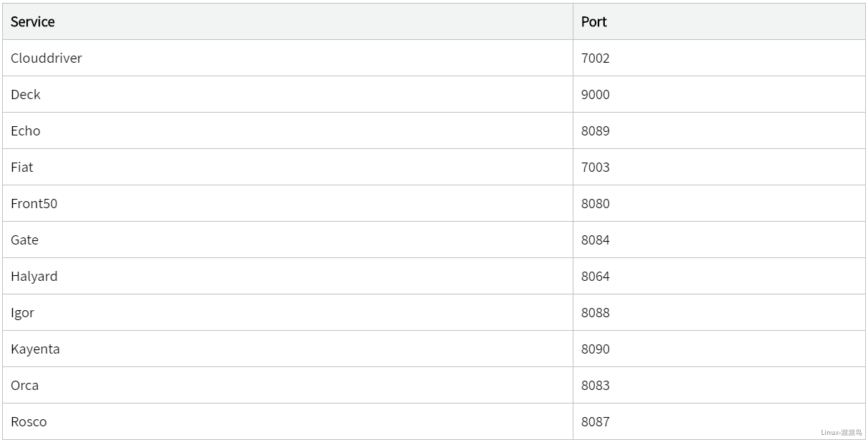Click the Deck service name

pos(26,95)
